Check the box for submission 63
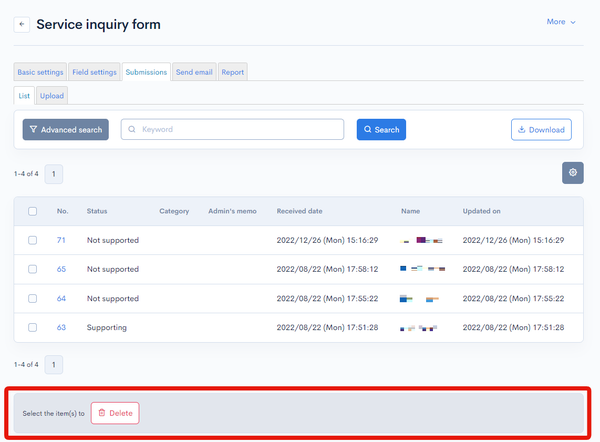 (x=33, y=328)
